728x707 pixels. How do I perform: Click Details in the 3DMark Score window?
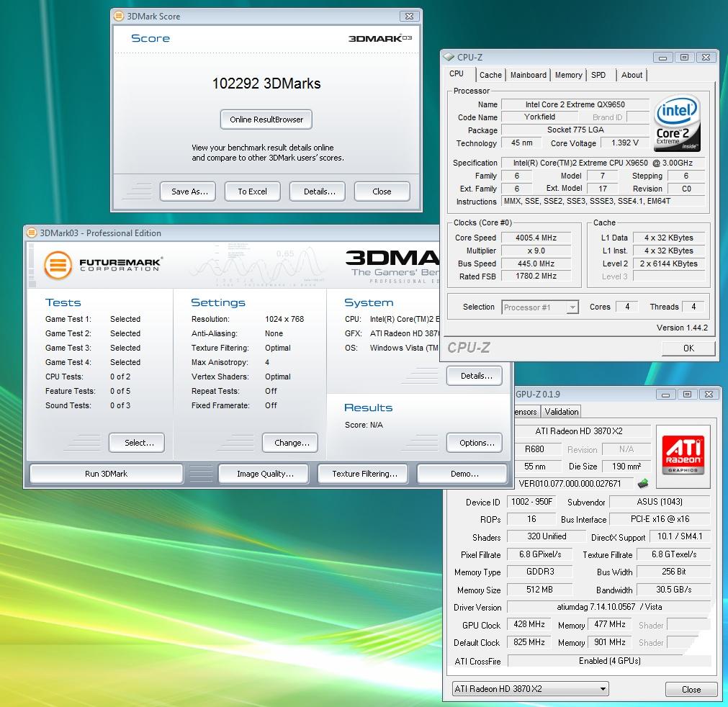coord(317,192)
